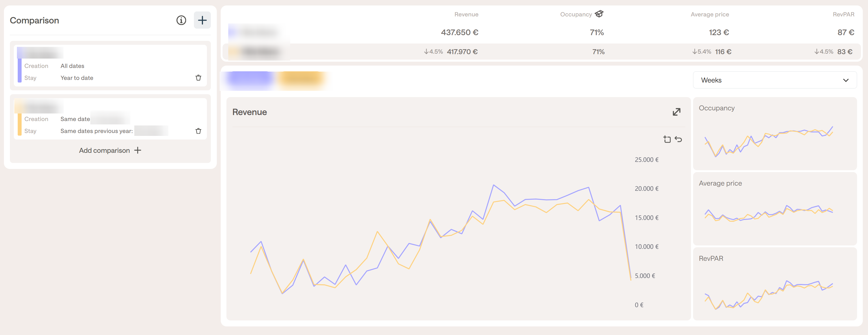Click the Average price column header
Viewport: 868px width, 335px height.
710,15
